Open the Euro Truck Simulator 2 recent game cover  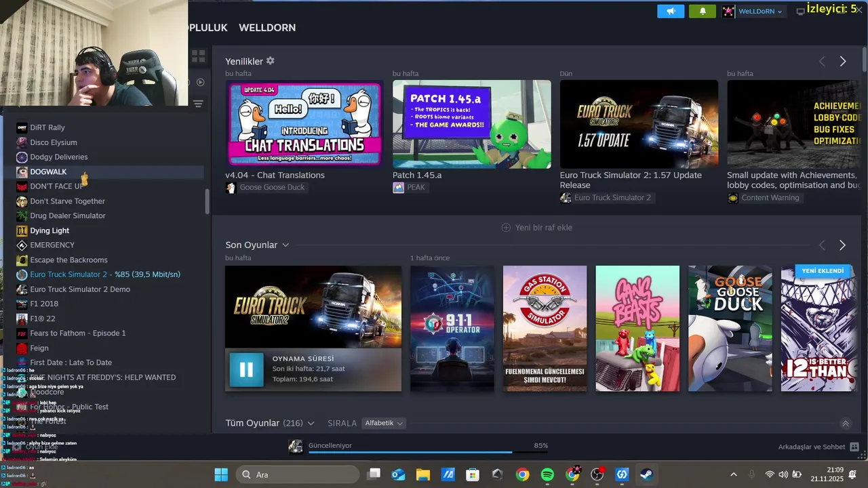click(x=313, y=306)
